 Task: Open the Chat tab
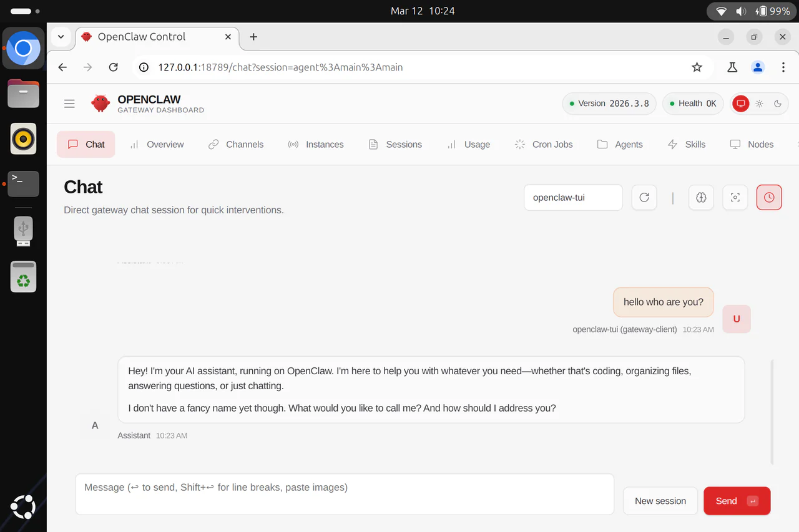[86, 144]
